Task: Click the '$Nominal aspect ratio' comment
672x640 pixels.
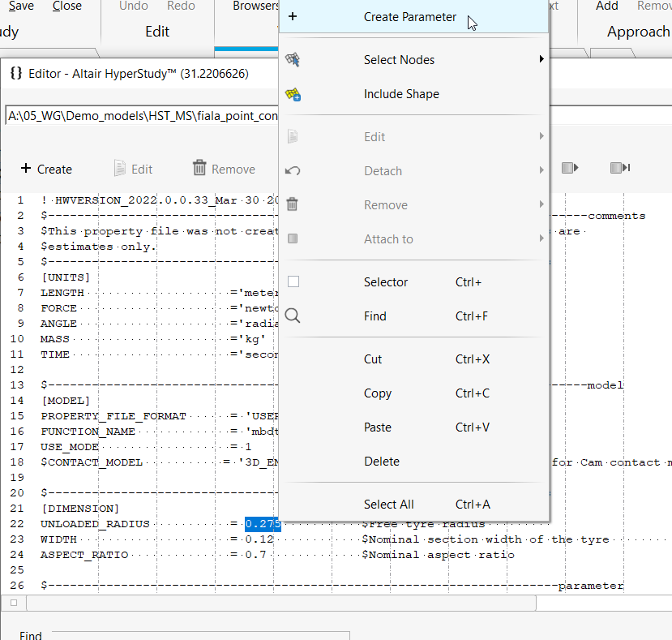Action: coord(438,555)
